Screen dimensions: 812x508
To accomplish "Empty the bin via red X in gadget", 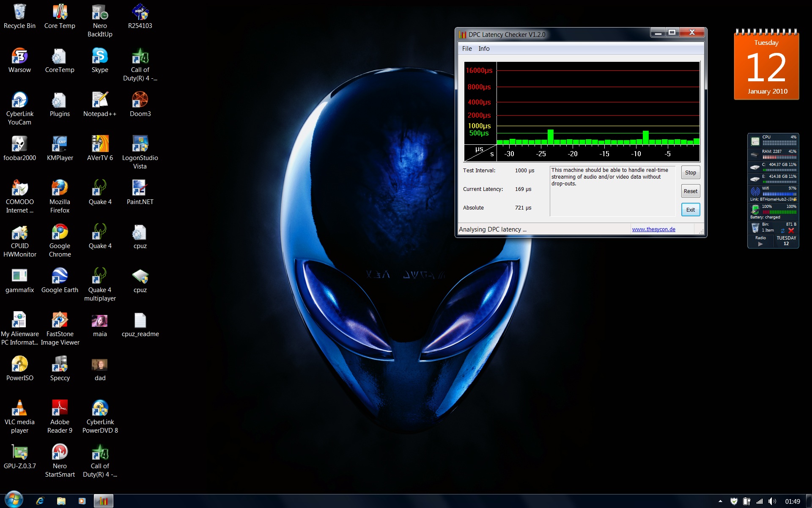I will (x=791, y=231).
